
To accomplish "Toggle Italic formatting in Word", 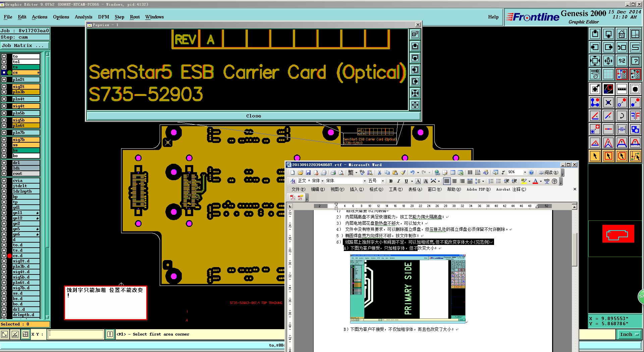I will pyautogui.click(x=398, y=181).
